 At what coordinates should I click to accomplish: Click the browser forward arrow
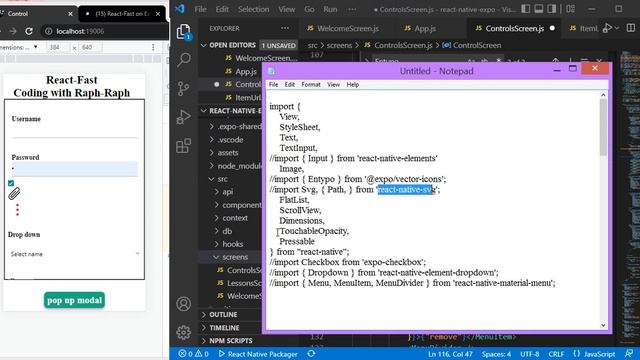tap(13, 31)
